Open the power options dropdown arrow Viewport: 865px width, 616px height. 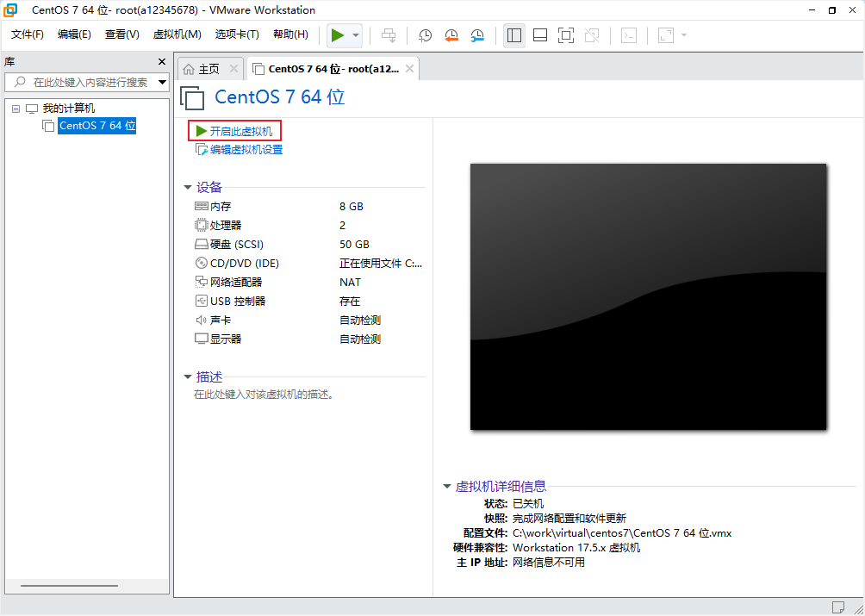pyautogui.click(x=356, y=35)
